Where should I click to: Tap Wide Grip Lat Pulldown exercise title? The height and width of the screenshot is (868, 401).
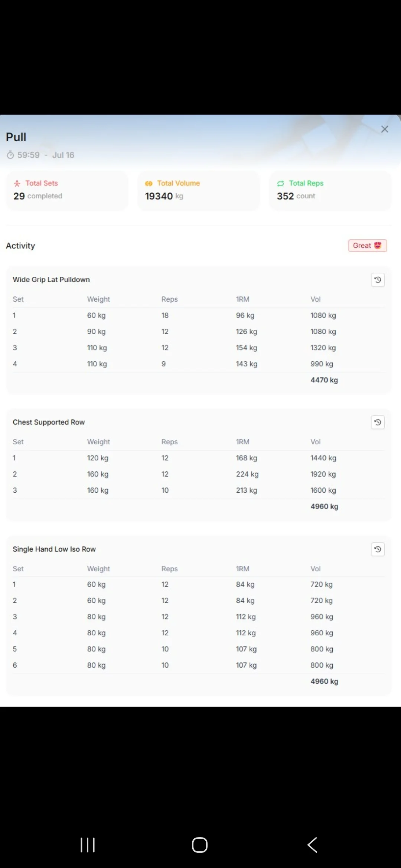click(51, 280)
